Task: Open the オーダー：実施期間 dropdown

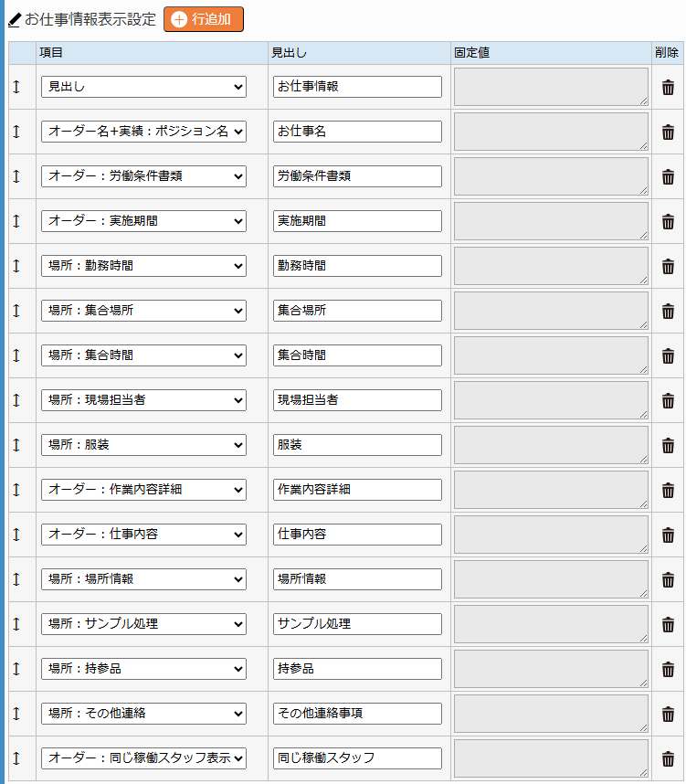Action: coord(143,221)
